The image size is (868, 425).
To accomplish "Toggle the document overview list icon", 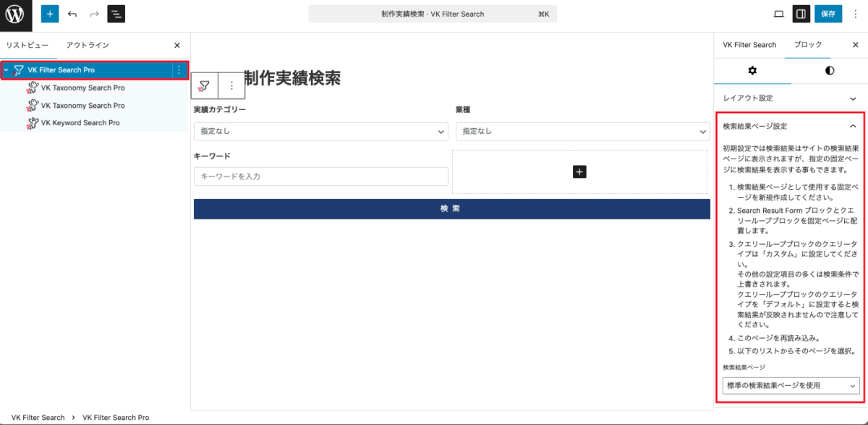I will click(x=116, y=14).
